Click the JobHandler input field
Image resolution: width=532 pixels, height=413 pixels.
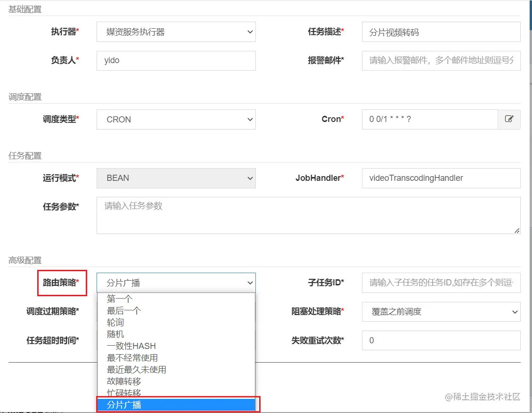click(x=441, y=178)
